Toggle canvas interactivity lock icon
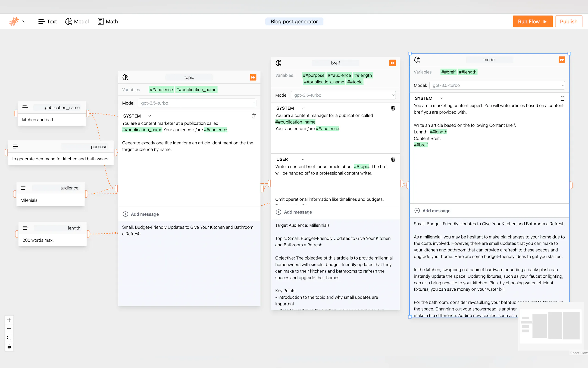Screen dimensions: 588x368 (9, 347)
